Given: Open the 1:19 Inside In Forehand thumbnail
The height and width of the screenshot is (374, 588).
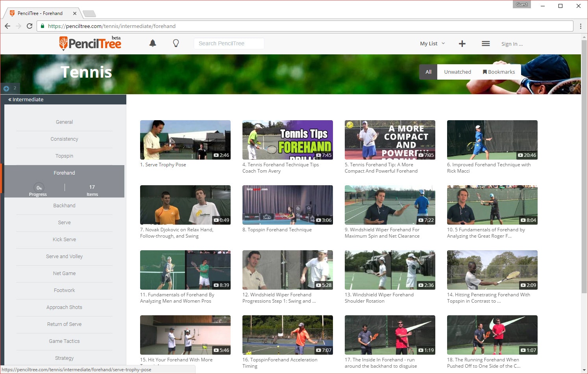Looking at the screenshot, I should 390,335.
